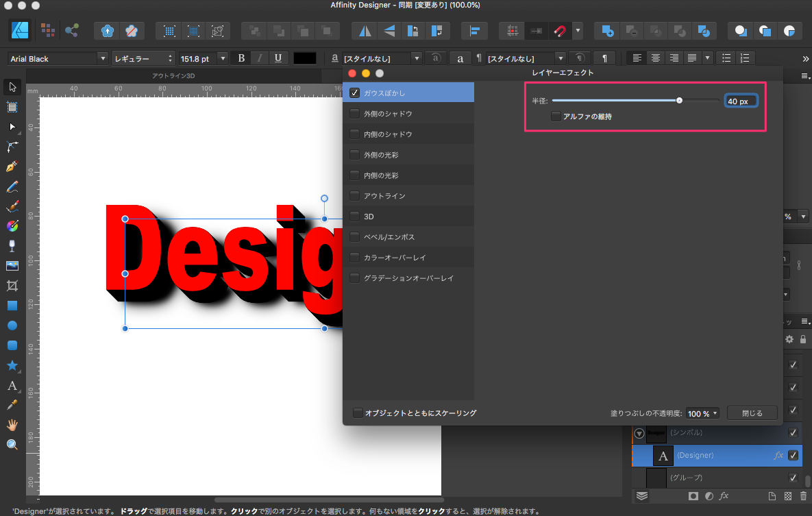Select the Star shape tool
812x516 pixels.
[12, 365]
